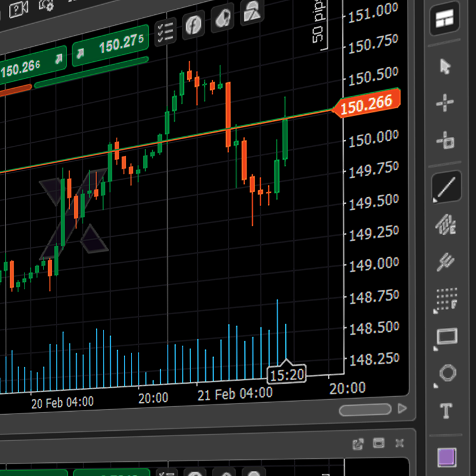Open the equidistant channel tool
The height and width of the screenshot is (476, 476).
tap(445, 225)
